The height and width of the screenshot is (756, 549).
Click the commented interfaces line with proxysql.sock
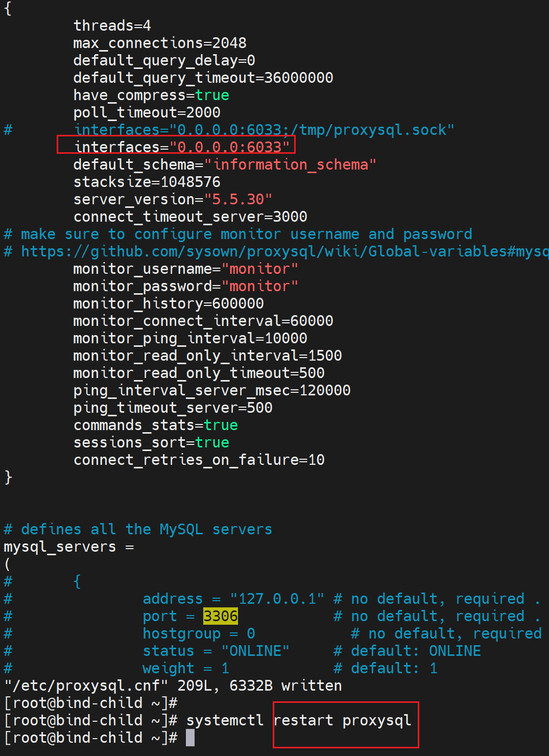click(264, 130)
